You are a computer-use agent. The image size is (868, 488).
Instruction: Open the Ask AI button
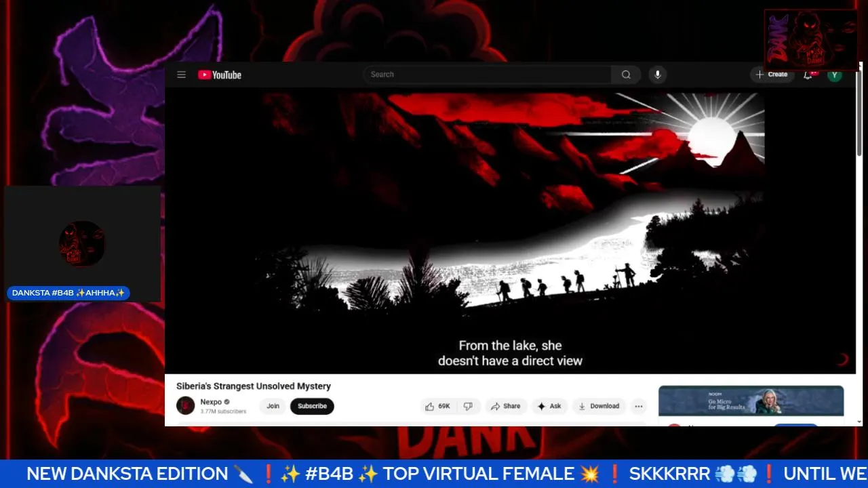point(549,406)
